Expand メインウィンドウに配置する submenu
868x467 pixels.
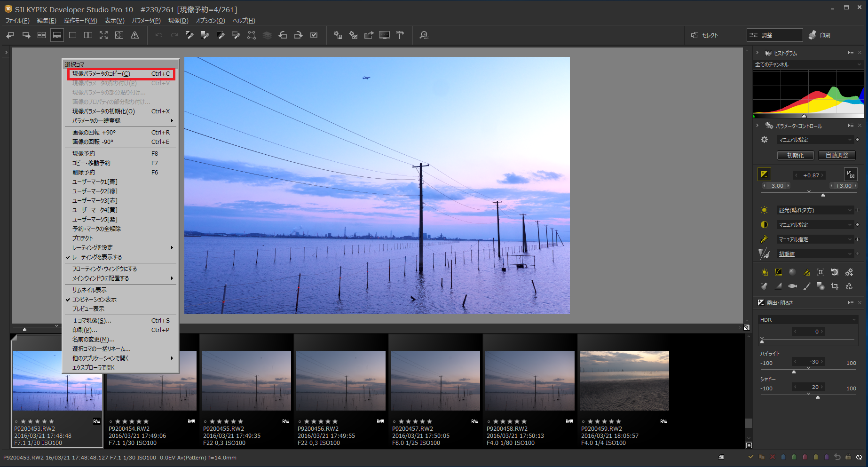click(120, 278)
